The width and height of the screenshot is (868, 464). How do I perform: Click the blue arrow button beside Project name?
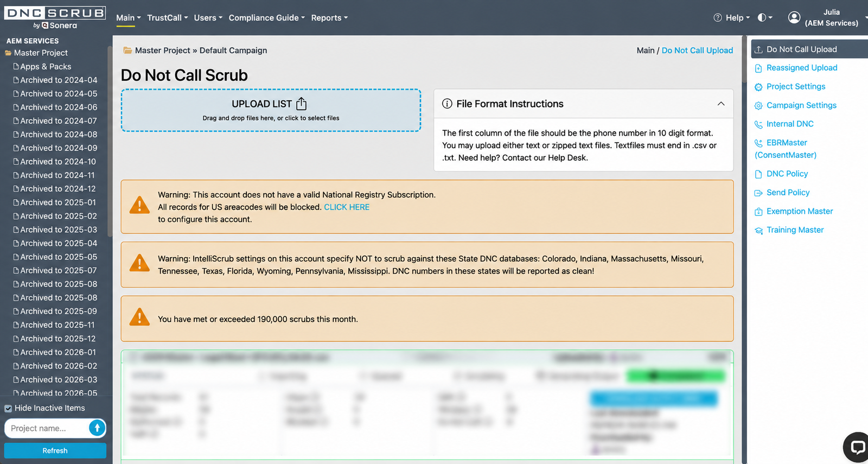point(97,428)
